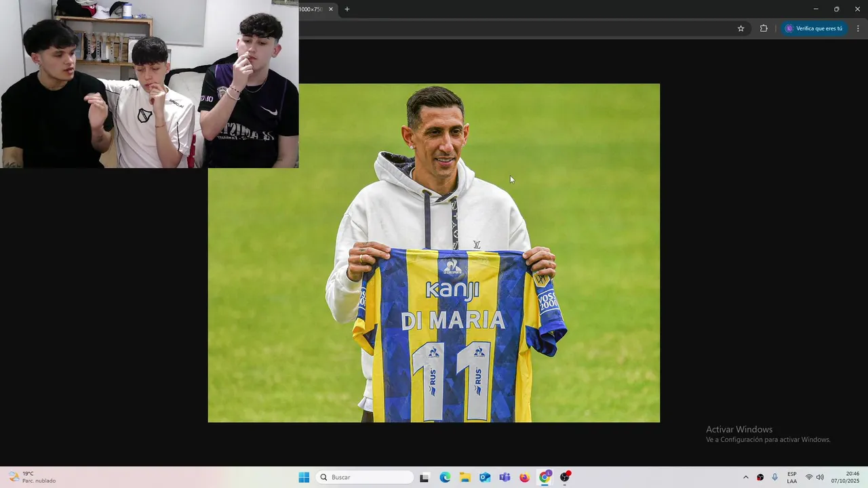Open Task View from the taskbar
The width and height of the screenshot is (868, 488).
point(425,477)
